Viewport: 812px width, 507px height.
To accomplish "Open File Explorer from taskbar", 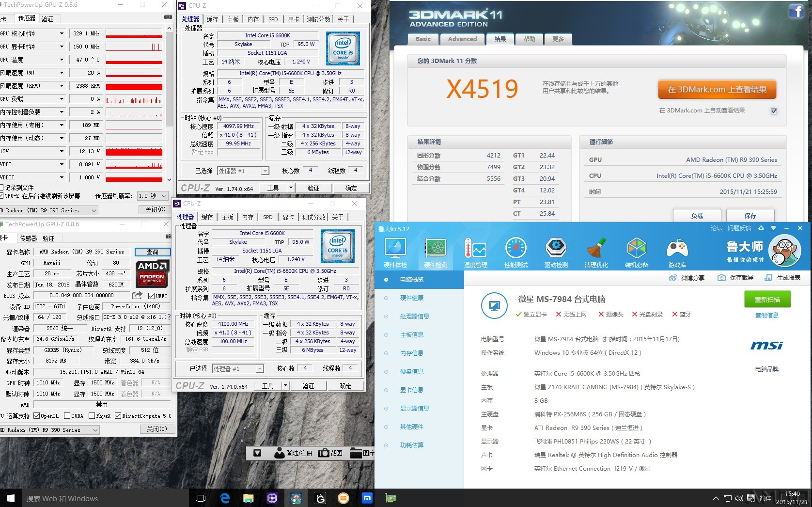I will (248, 498).
